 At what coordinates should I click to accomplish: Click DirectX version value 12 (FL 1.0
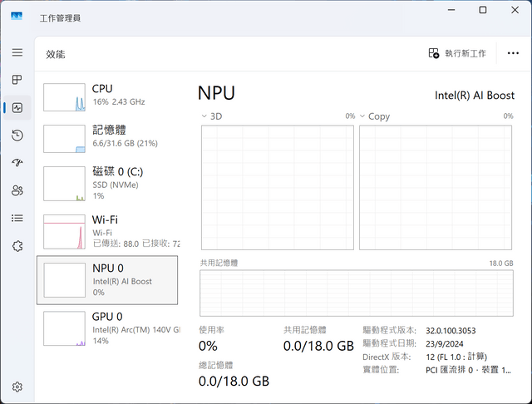(456, 357)
